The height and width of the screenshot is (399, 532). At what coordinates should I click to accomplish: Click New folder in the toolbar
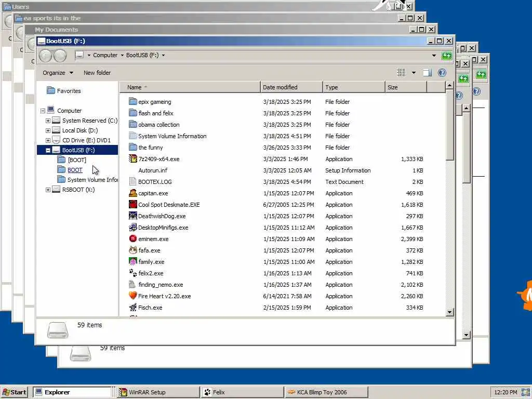(x=97, y=73)
